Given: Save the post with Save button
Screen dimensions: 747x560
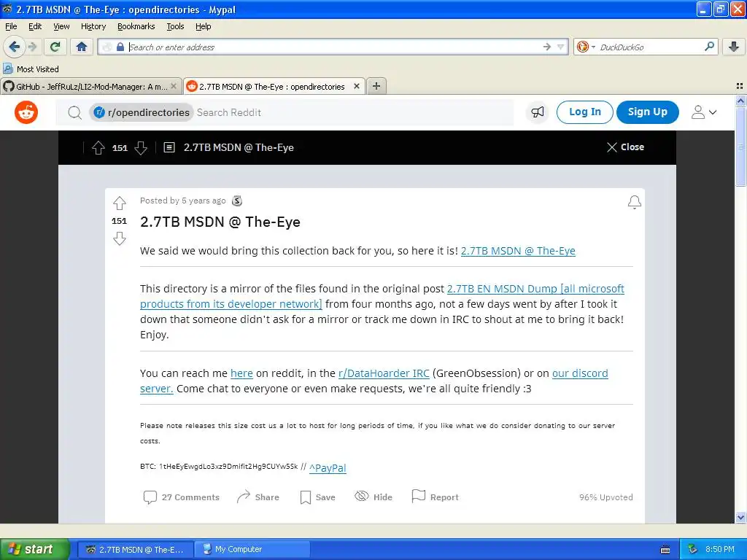Looking at the screenshot, I should click(x=317, y=497).
